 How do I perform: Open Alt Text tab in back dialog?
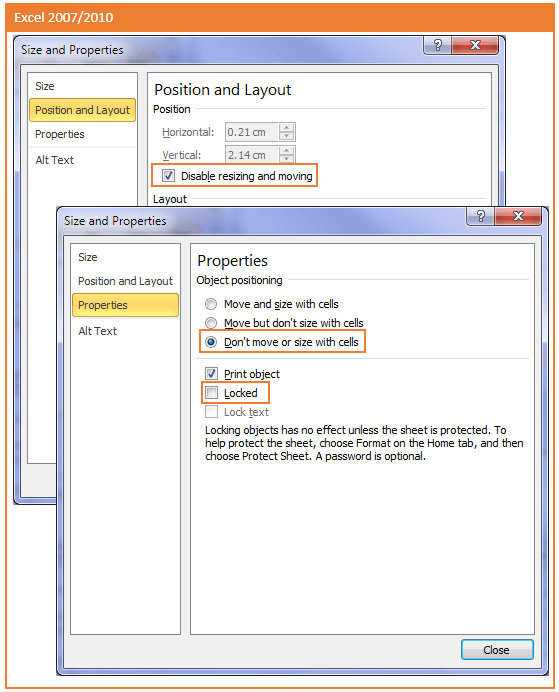tap(83, 160)
